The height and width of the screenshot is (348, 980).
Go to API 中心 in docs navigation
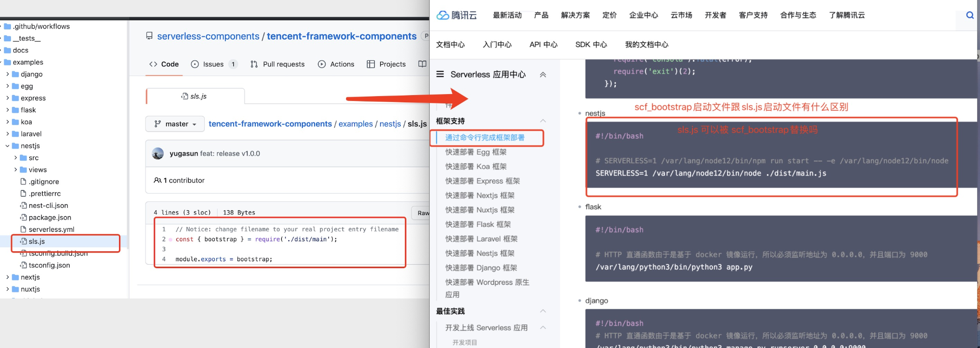(543, 45)
